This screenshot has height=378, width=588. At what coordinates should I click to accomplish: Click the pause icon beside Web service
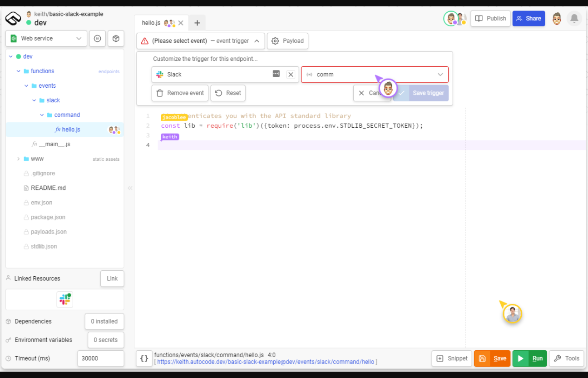click(x=97, y=39)
